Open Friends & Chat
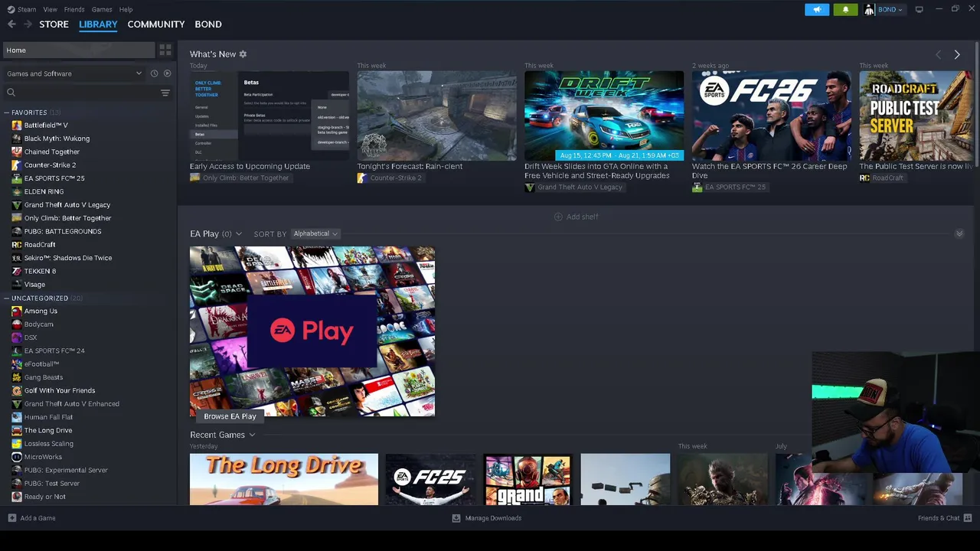980x551 pixels. click(943, 518)
